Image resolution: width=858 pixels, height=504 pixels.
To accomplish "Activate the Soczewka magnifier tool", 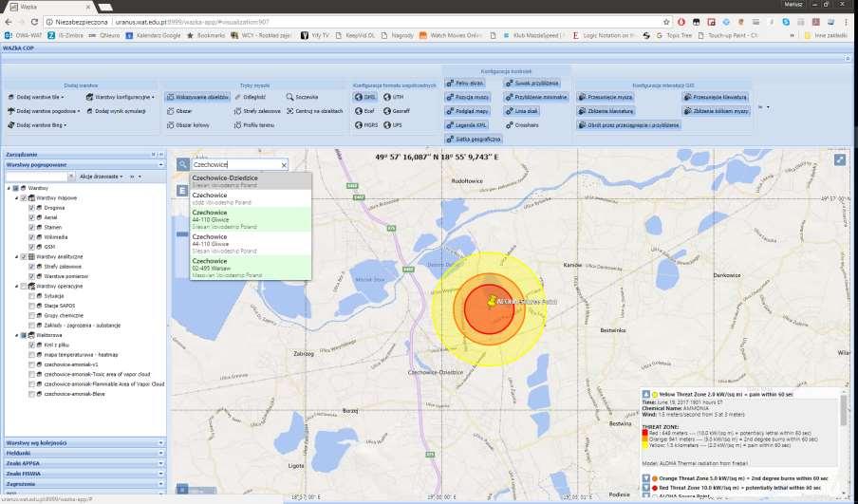I will (x=302, y=97).
